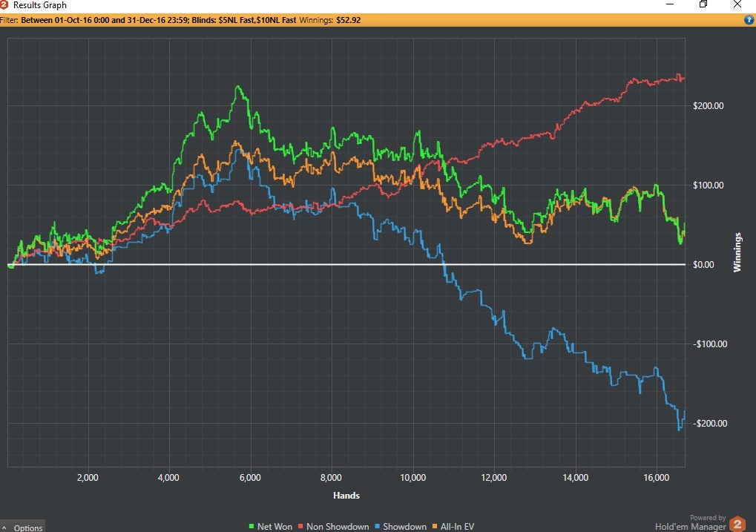
Task: Click the Hands axis title
Action: pos(346,496)
